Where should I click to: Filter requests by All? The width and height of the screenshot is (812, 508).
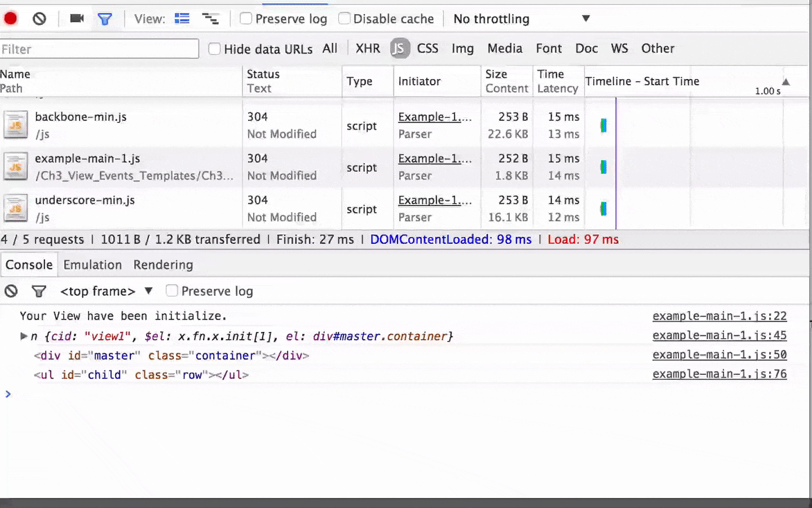coord(330,49)
